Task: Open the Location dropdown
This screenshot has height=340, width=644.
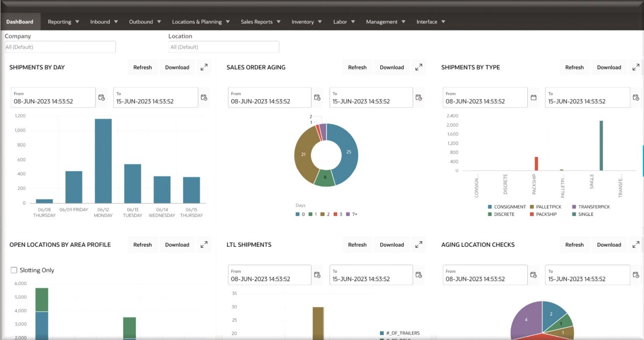Action: tap(223, 47)
